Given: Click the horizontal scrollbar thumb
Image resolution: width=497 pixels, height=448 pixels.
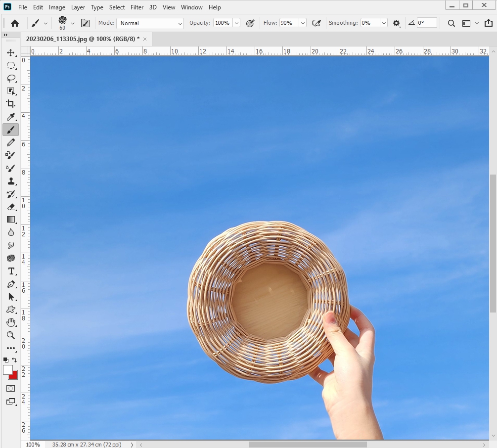Looking at the screenshot, I should point(308,445).
